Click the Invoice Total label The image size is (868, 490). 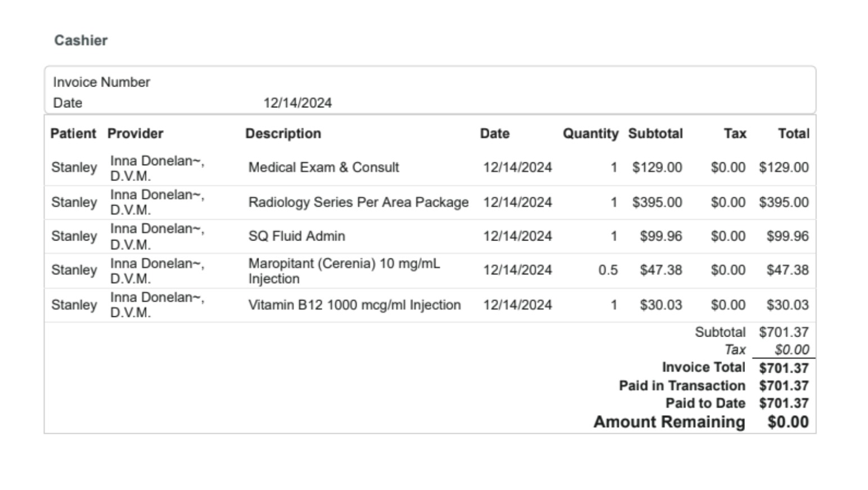(x=703, y=367)
